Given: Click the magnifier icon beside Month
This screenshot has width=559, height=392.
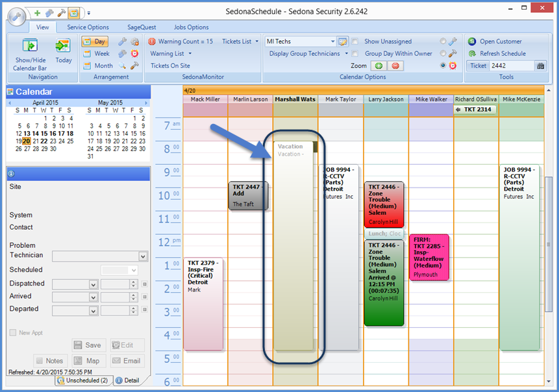Looking at the screenshot, I should point(122,66).
